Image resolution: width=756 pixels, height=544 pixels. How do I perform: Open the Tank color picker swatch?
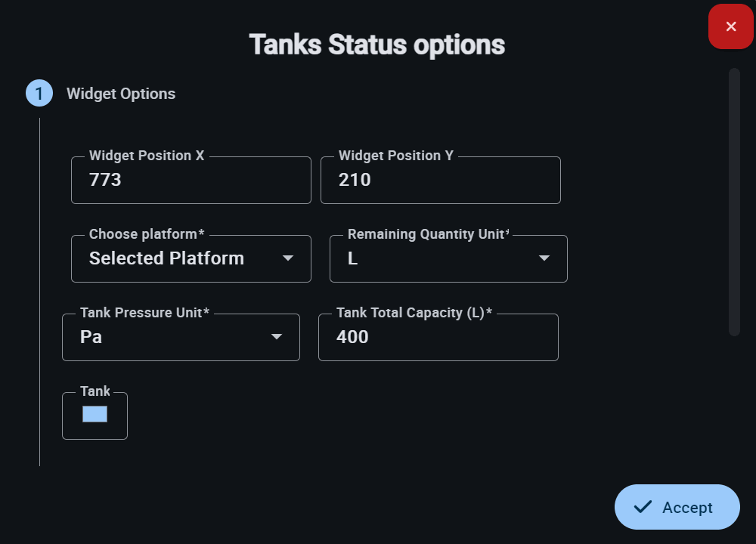tap(94, 414)
